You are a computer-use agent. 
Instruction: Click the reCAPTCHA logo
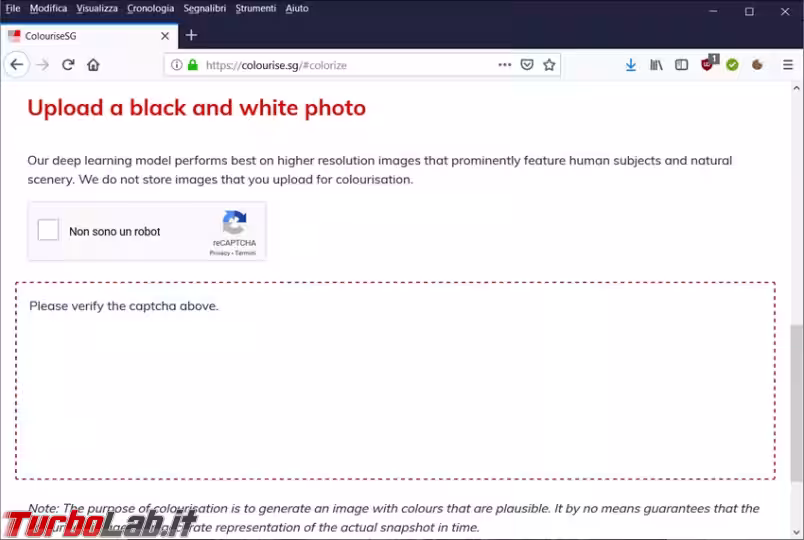[x=234, y=222]
